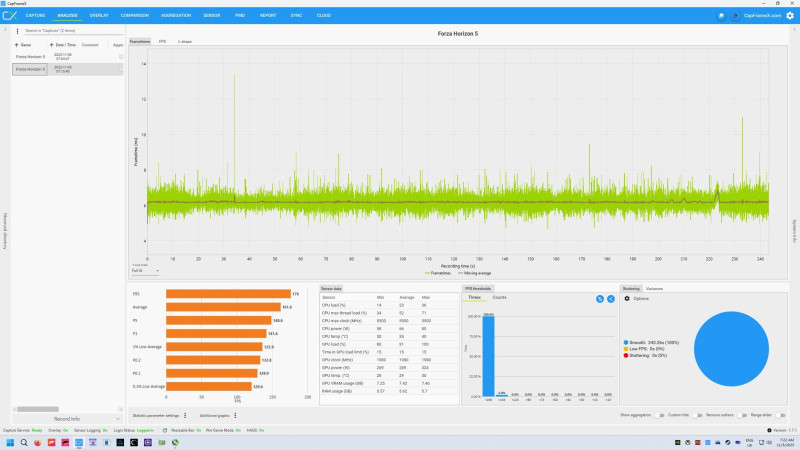Click the CapFrameX logo icon

10,15
